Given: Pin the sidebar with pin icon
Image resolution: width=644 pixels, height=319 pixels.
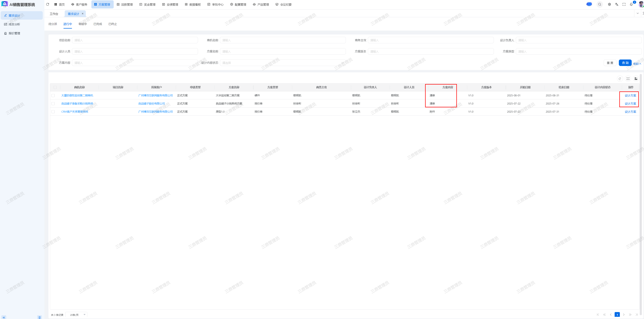Looking at the screenshot, I should click(39, 317).
